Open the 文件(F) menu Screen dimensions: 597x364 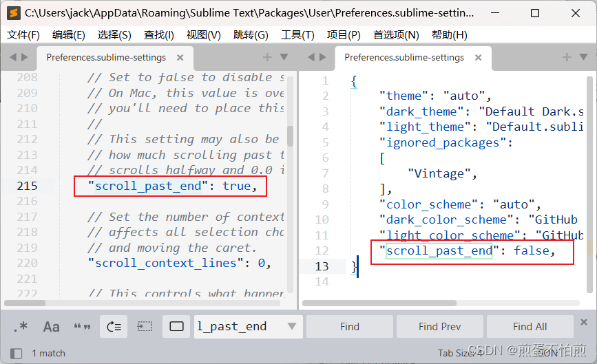pos(23,35)
